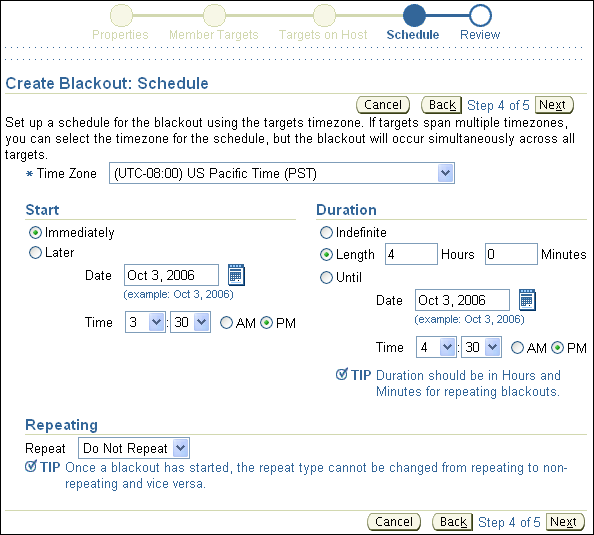The image size is (594, 535).
Task: Click the top Back button
Action: (442, 105)
